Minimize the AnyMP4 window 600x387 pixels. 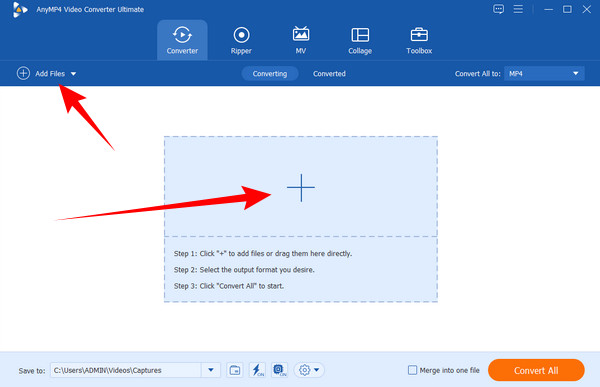[x=548, y=9]
